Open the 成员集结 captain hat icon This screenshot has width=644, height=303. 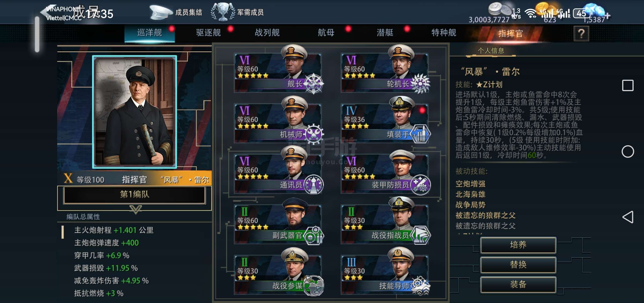[160, 12]
